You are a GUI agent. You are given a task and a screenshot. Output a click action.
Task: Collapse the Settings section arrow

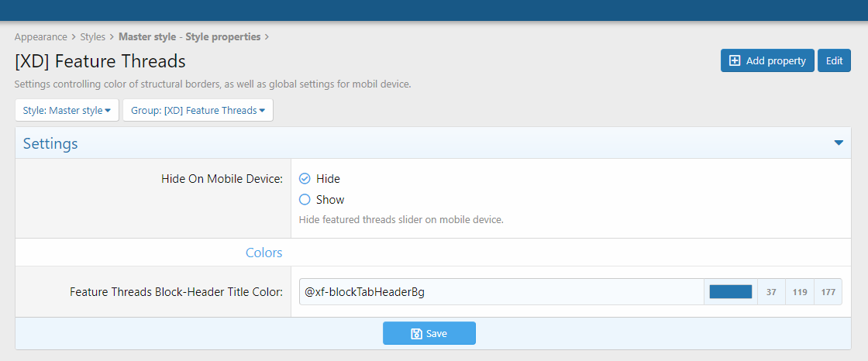838,143
